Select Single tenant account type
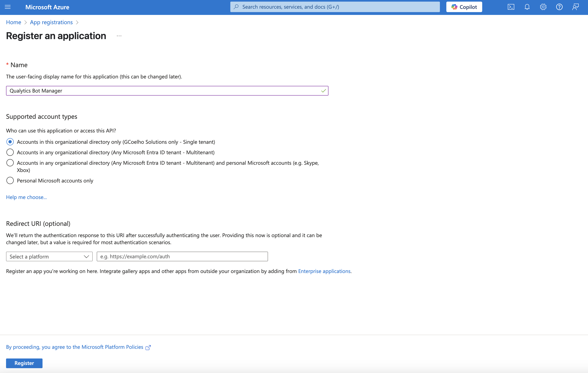Image resolution: width=588 pixels, height=373 pixels. (10, 142)
